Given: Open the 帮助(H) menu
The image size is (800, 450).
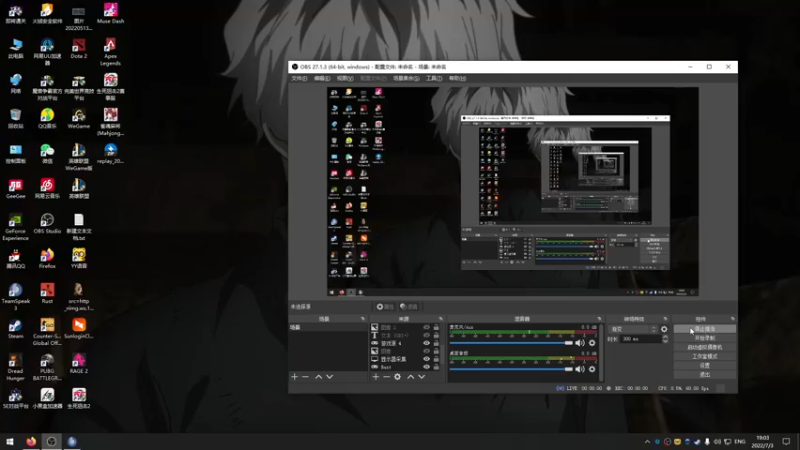Looking at the screenshot, I should 458,79.
